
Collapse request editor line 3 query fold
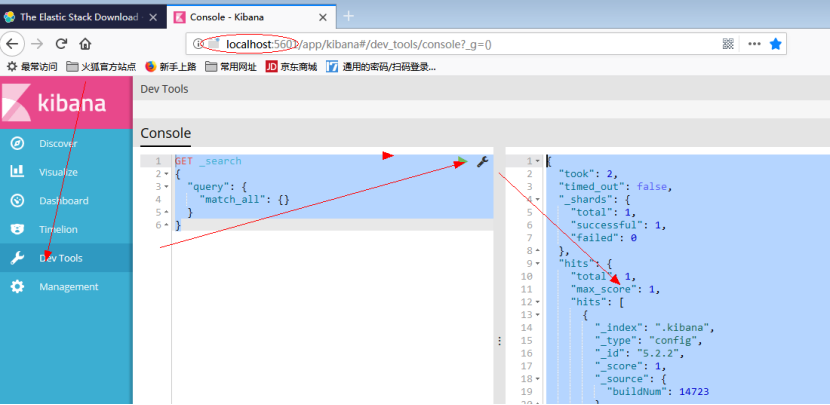166,187
